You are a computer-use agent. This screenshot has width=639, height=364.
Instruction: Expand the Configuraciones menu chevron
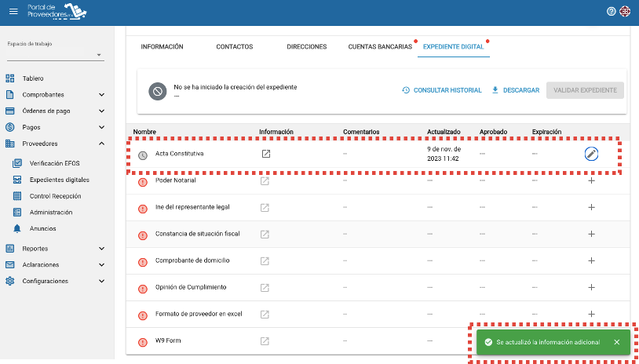point(101,281)
